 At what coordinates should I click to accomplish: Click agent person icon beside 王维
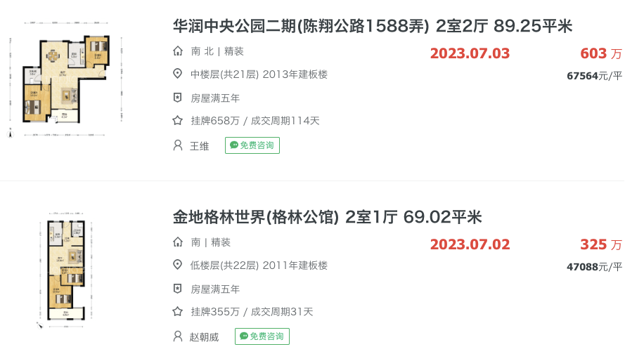178,145
